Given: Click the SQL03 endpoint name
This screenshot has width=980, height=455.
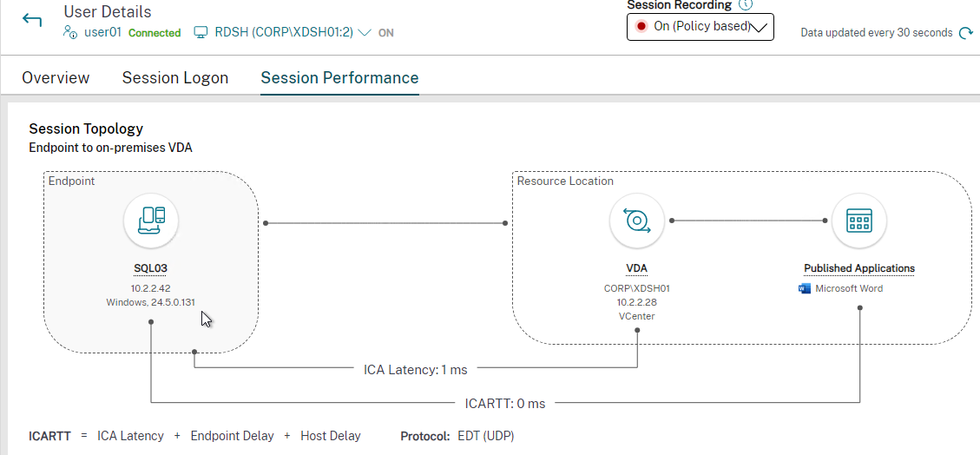Looking at the screenshot, I should (x=151, y=269).
